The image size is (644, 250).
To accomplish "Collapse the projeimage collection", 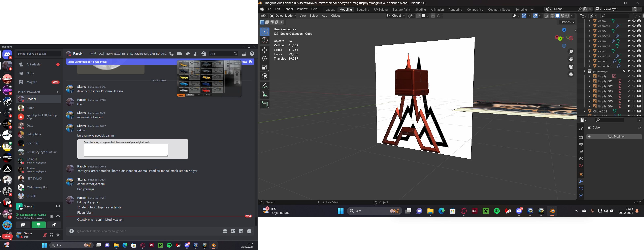I will point(584,71).
